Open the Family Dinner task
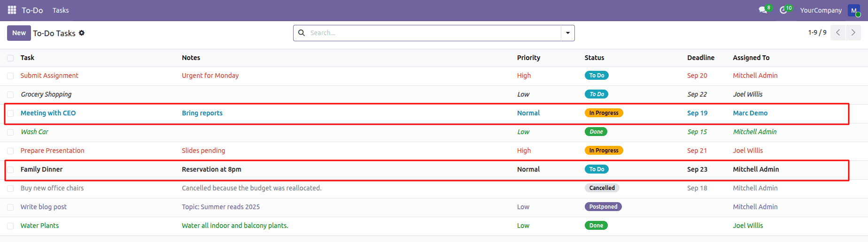 tap(41, 169)
